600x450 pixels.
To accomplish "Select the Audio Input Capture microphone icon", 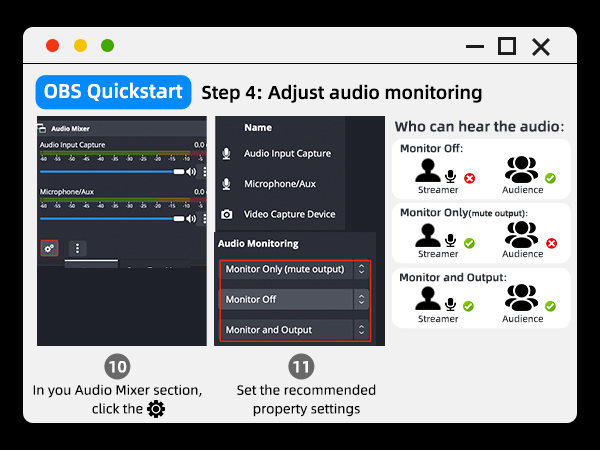I will (x=227, y=154).
